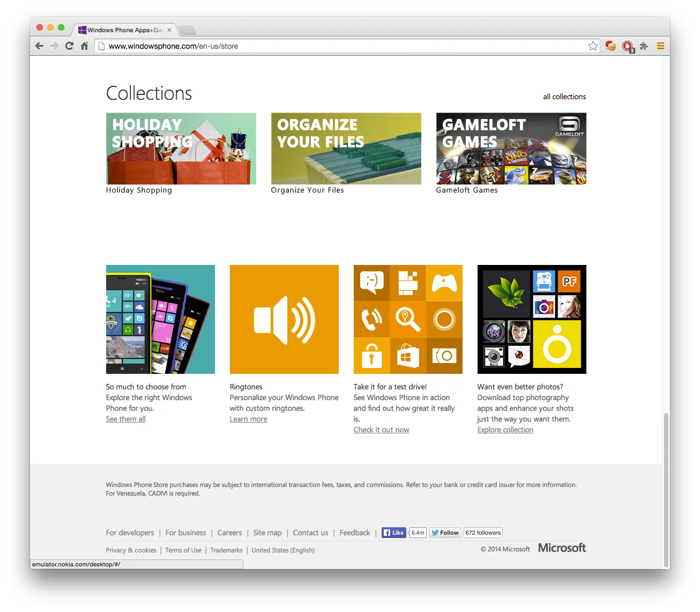Click the smiley chat tile icon
The image size is (700, 612).
click(371, 282)
